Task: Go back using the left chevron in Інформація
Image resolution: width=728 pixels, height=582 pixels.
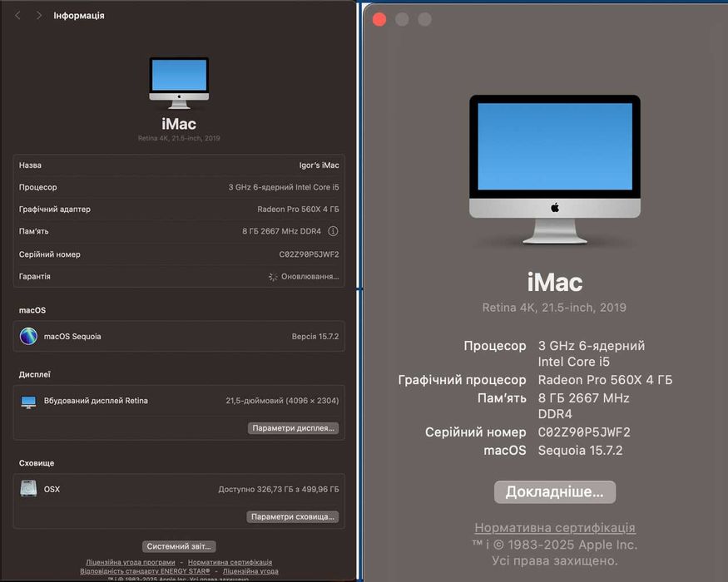Action: [x=17, y=16]
